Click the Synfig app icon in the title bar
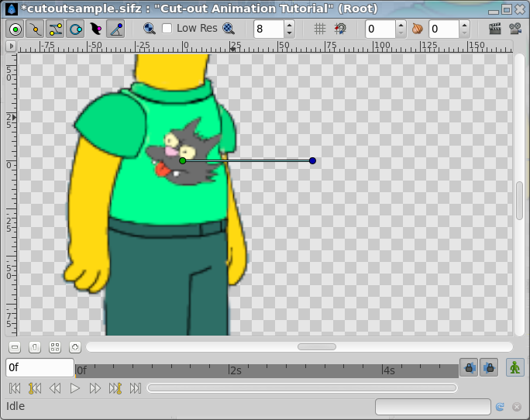530x420 pixels. [x=12, y=9]
